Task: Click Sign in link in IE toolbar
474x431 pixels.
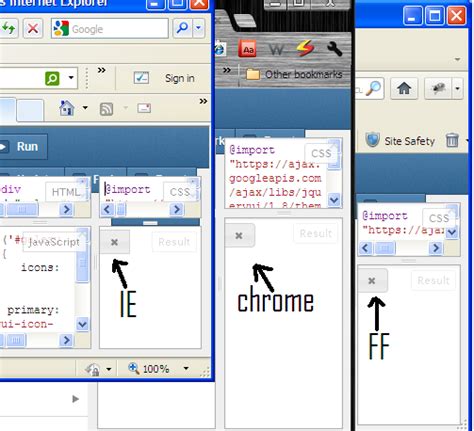Action: click(x=180, y=78)
